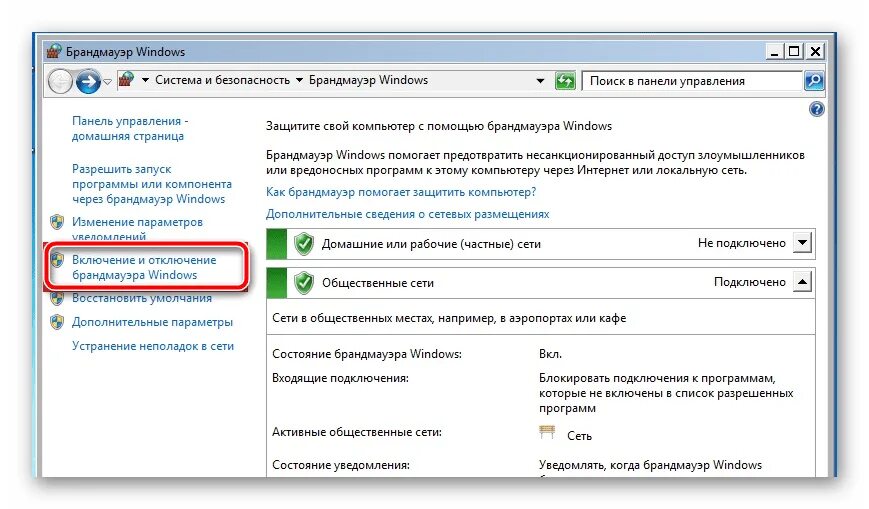Screen dimensions: 869x509
Task: Click green shield icon for Общественные сети
Action: pyautogui.click(x=304, y=283)
